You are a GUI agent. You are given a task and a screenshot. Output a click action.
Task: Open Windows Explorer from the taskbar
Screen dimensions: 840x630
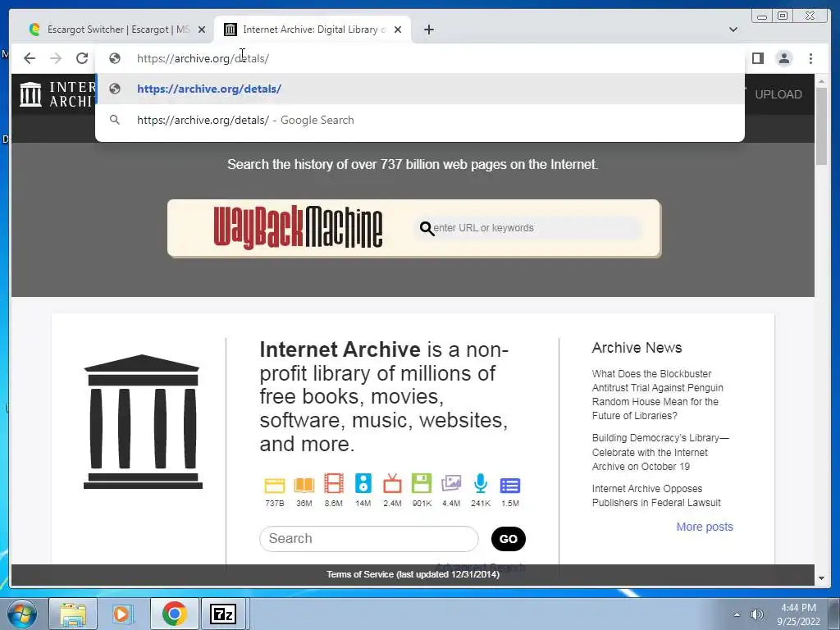coord(73,614)
